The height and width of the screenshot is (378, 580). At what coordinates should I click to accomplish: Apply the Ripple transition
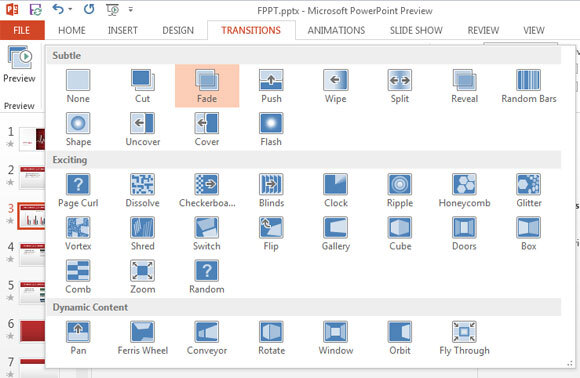point(400,190)
